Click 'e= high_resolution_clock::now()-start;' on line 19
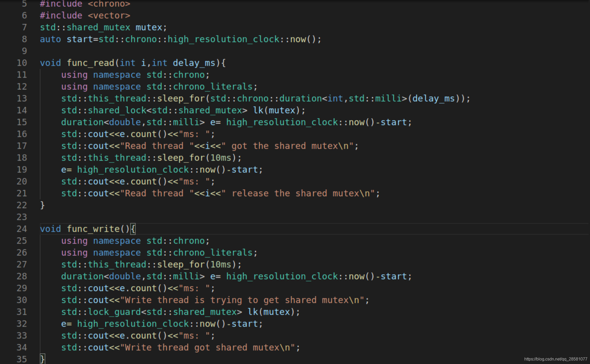 click(x=162, y=170)
